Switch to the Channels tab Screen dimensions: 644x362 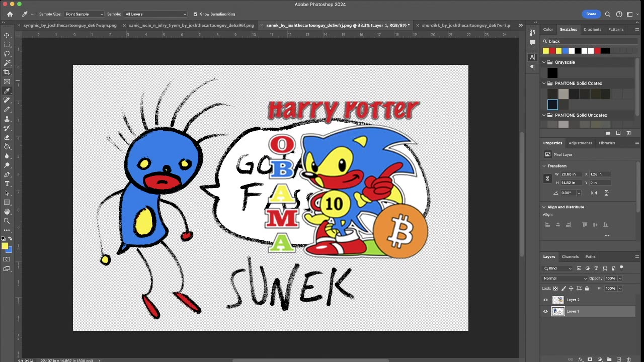pos(570,256)
